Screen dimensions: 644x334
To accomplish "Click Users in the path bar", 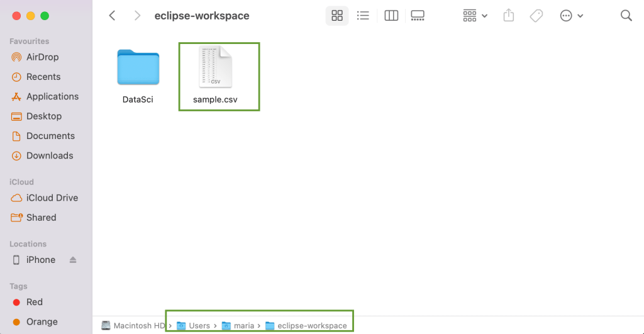I will [199, 325].
